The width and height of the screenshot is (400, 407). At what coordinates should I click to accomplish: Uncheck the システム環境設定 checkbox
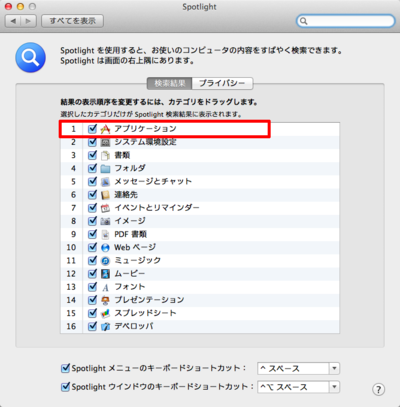point(92,142)
